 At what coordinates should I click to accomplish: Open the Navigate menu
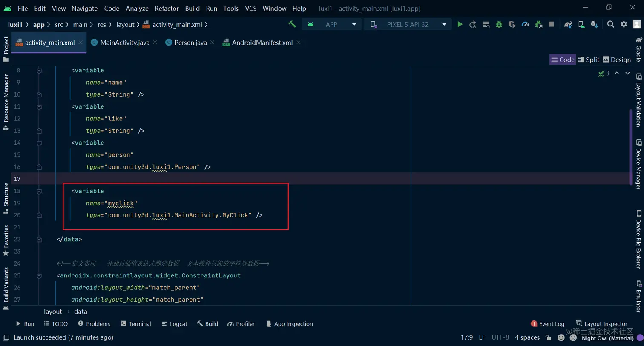[84, 8]
